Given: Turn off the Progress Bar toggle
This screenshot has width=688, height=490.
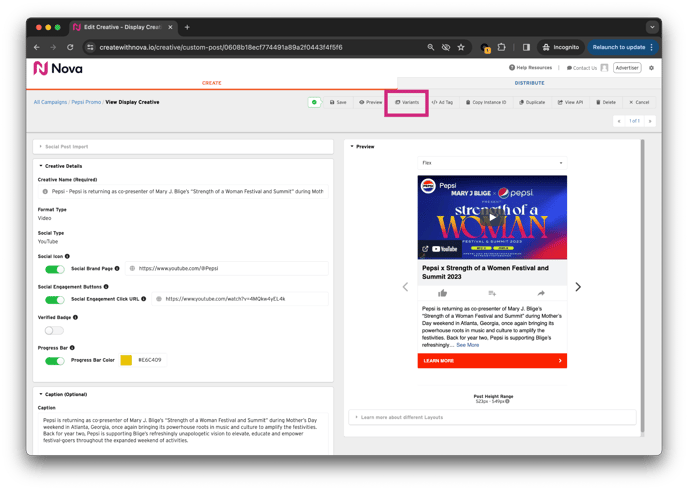Looking at the screenshot, I should pyautogui.click(x=54, y=360).
